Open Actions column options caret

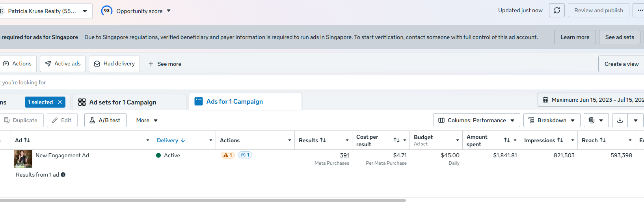(290, 140)
